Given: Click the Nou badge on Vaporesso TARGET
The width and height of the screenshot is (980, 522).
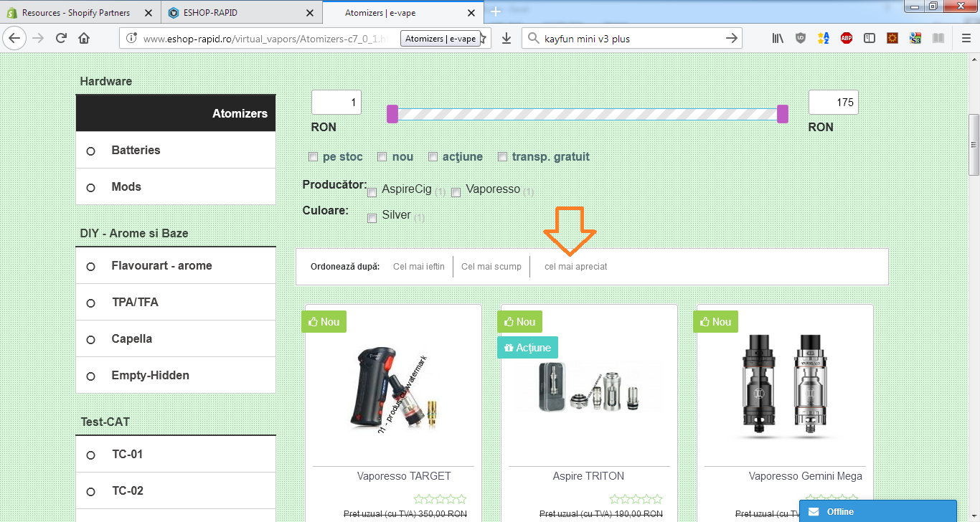Looking at the screenshot, I should pyautogui.click(x=324, y=322).
